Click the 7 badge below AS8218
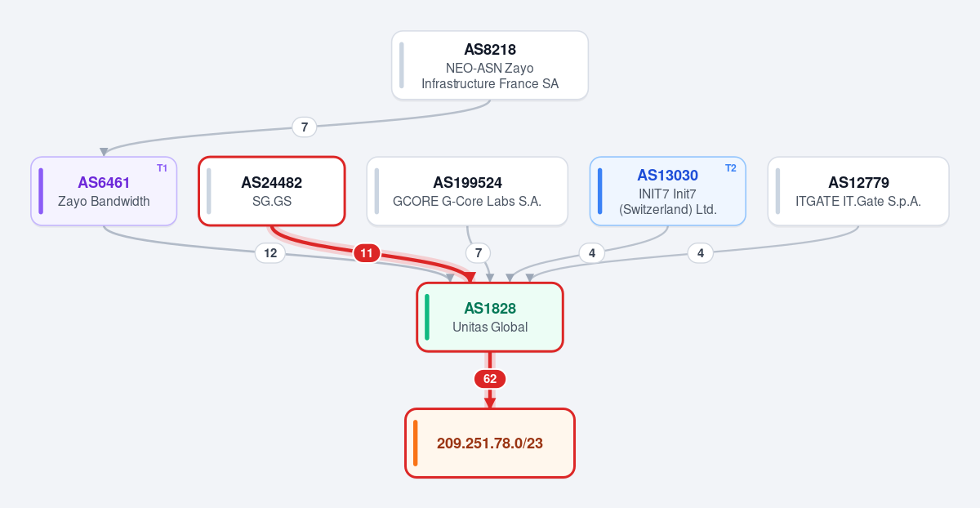Image resolution: width=980 pixels, height=508 pixels. tap(304, 127)
